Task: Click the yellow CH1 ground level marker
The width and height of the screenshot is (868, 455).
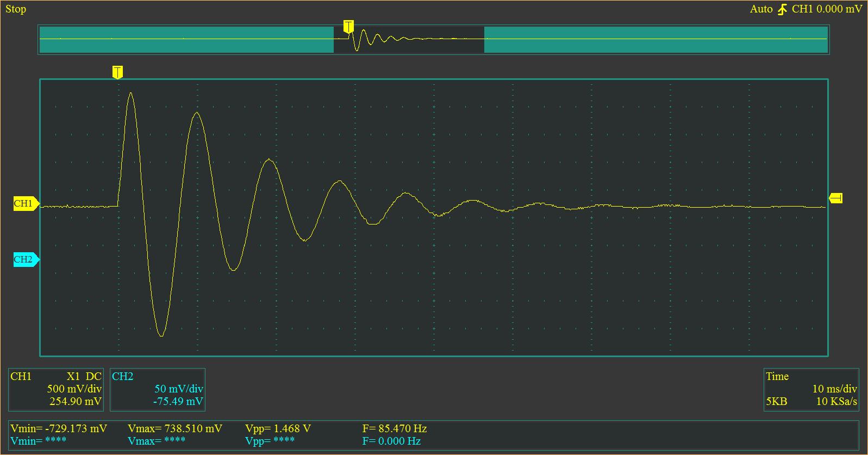Action: (26, 204)
